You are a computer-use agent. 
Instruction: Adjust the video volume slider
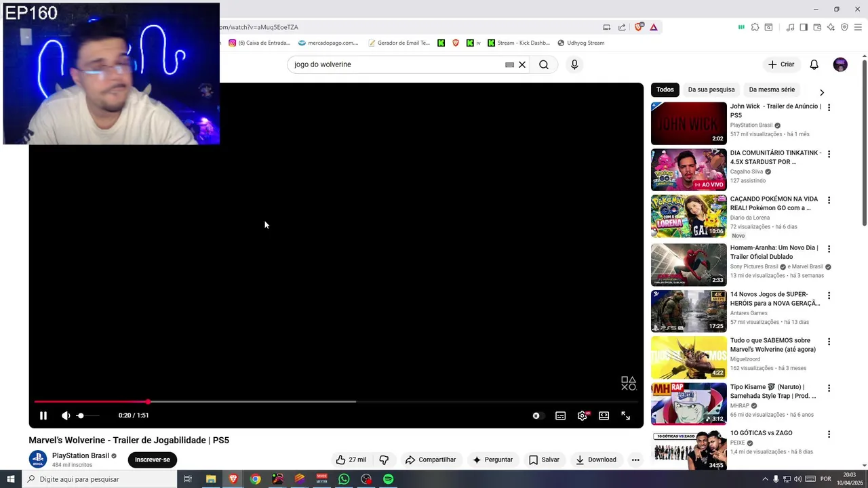87,415
